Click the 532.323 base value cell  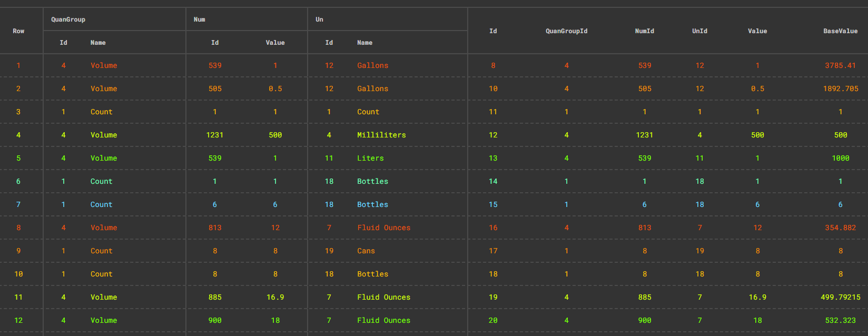841,320
